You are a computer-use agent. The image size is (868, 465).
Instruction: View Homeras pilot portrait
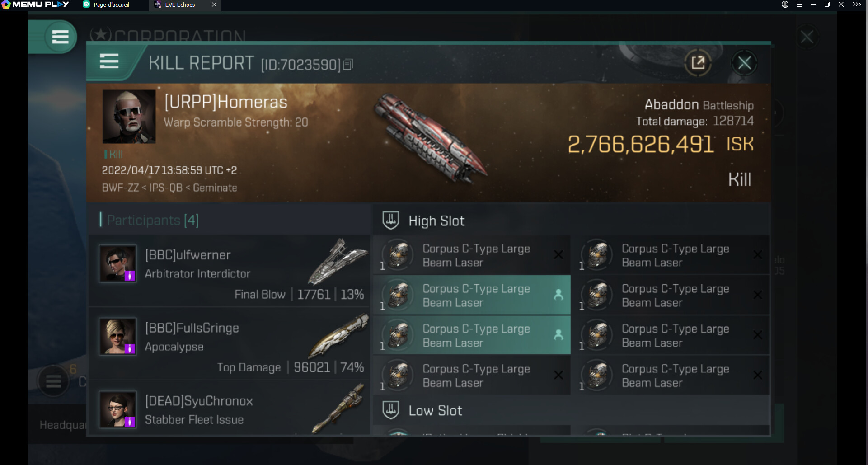[x=129, y=116]
